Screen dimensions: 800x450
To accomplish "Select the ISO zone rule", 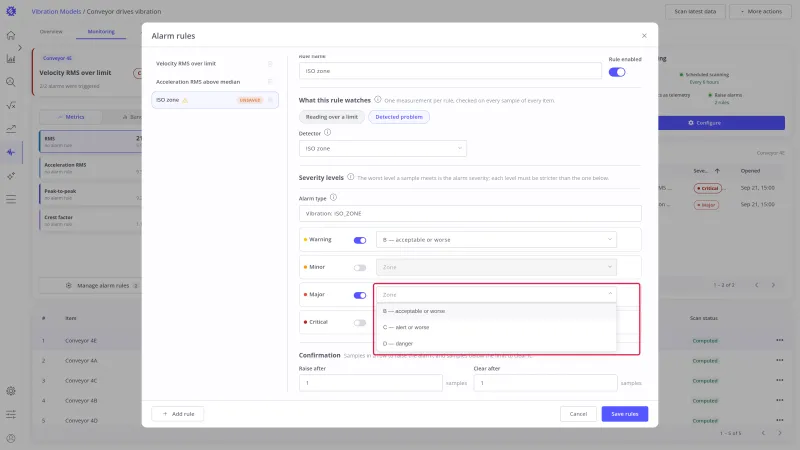I will [x=215, y=100].
